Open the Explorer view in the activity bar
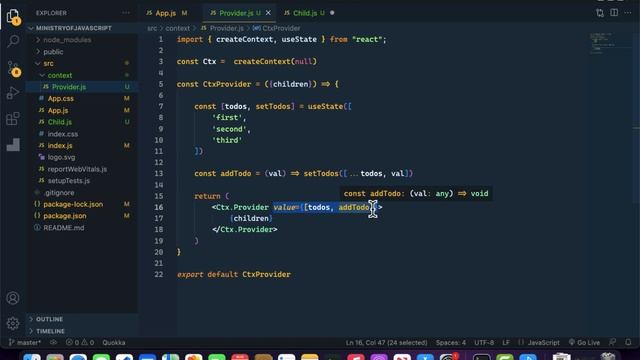The height and width of the screenshot is (360, 640). [13, 16]
